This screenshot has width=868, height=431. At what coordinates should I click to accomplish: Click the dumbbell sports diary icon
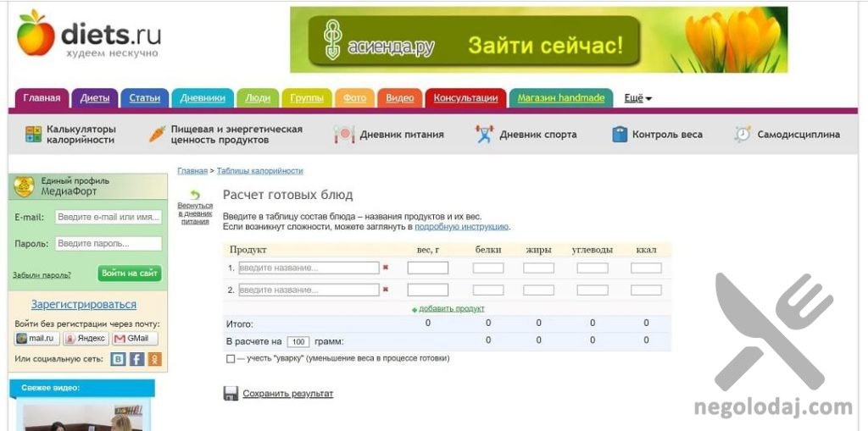[x=484, y=134]
